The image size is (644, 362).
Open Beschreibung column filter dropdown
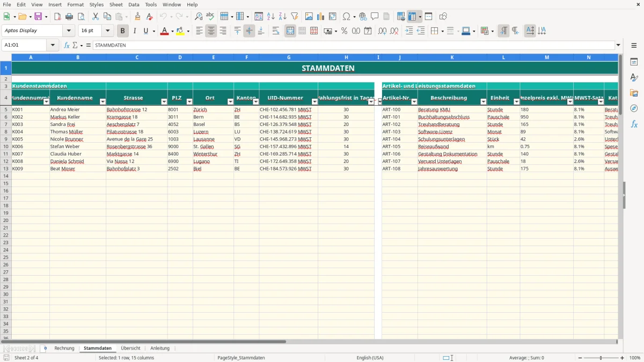click(484, 101)
